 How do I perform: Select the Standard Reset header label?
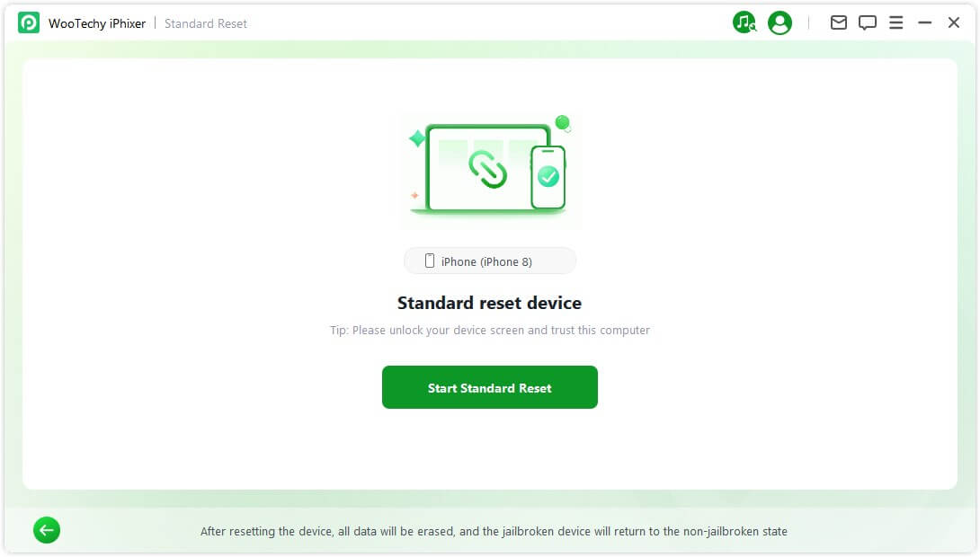point(205,22)
